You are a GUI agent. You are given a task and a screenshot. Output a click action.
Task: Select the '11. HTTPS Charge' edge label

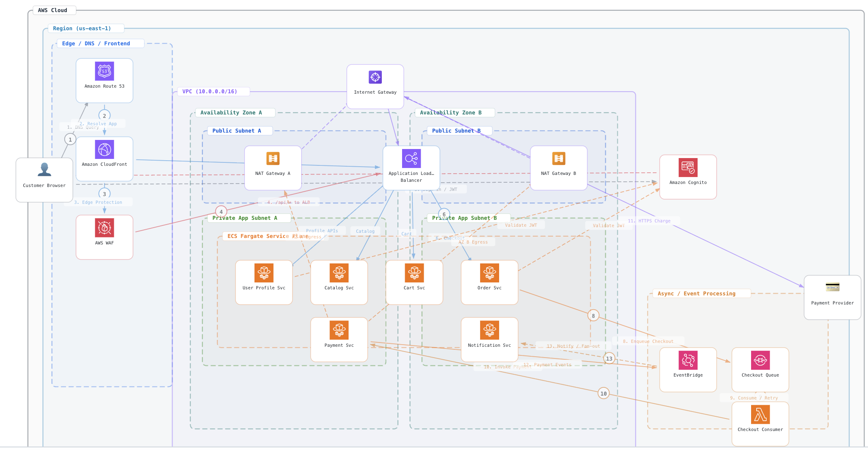649,221
